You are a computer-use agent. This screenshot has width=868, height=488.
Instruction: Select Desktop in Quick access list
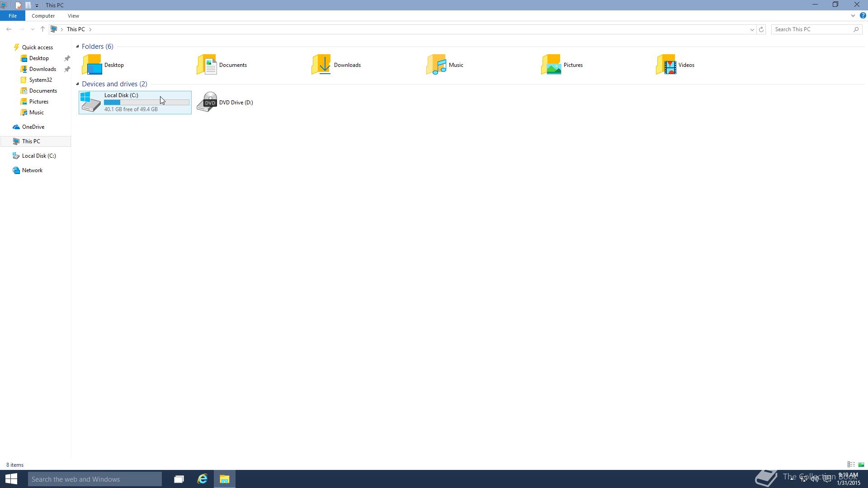coord(39,58)
